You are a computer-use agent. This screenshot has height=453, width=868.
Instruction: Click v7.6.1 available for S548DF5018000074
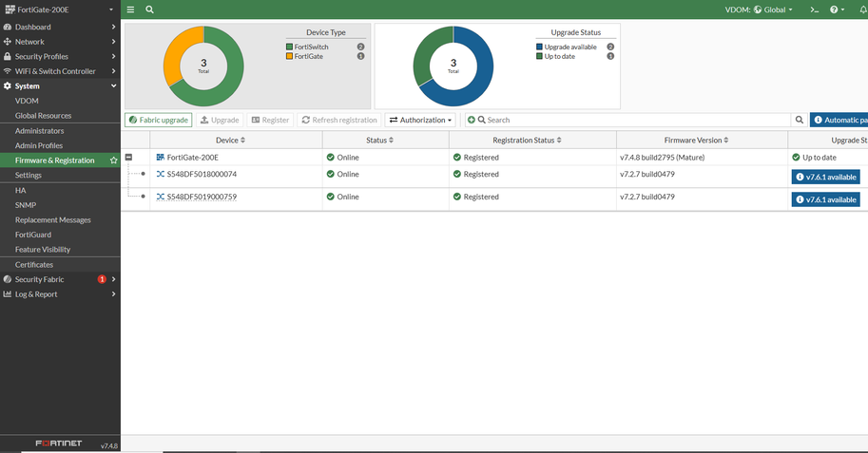825,177
